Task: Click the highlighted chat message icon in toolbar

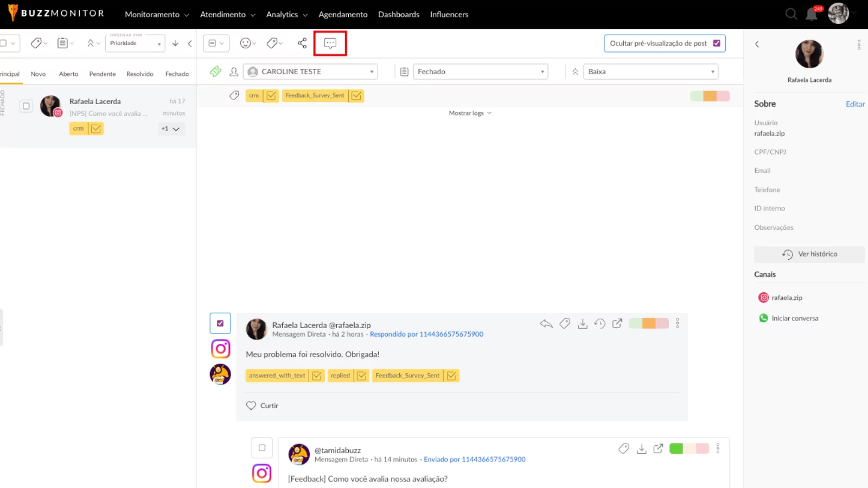Action: tap(330, 43)
